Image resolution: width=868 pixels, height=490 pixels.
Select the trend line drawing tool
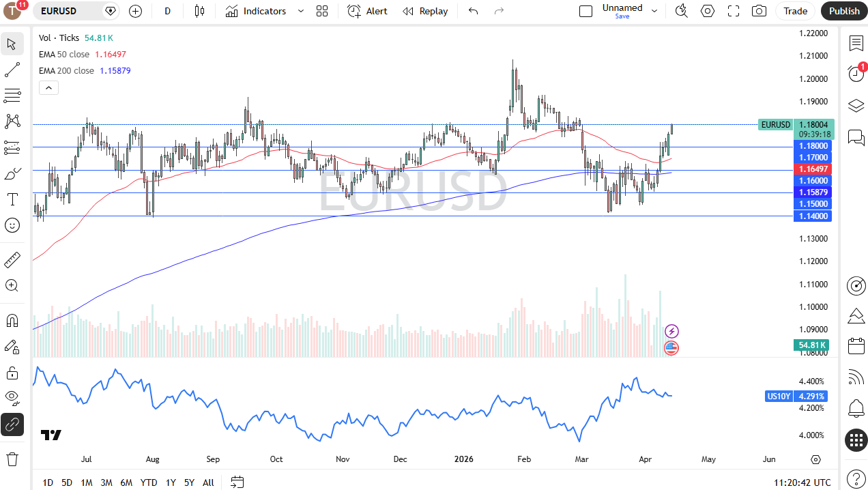click(12, 70)
